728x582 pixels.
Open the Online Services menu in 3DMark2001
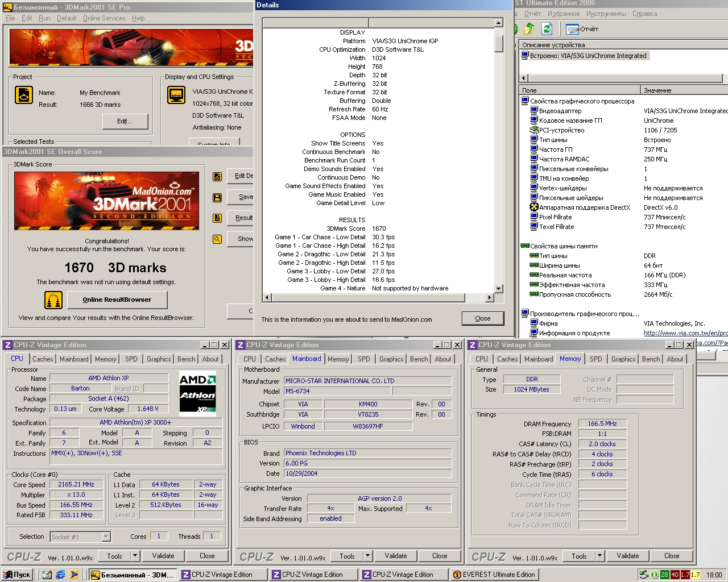tap(104, 18)
